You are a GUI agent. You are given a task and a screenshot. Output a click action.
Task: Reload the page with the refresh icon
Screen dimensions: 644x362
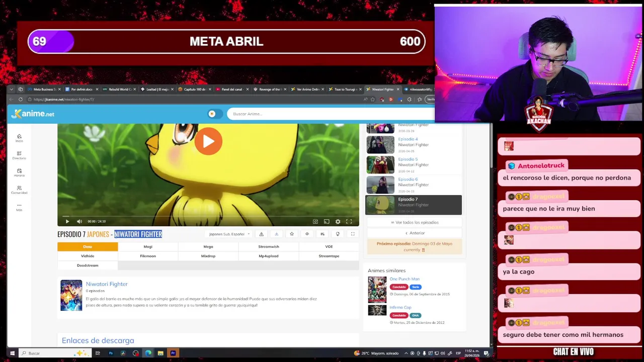pyautogui.click(x=21, y=100)
